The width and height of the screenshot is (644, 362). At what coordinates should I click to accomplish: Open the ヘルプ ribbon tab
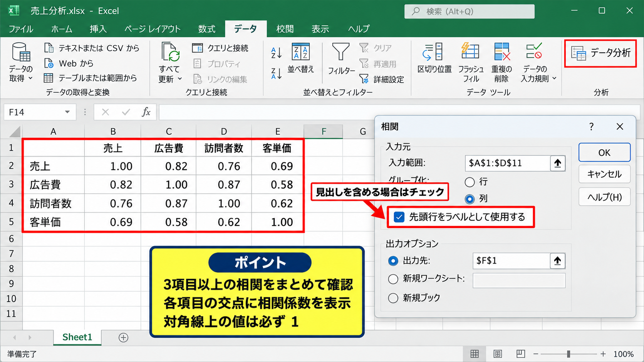(x=359, y=29)
